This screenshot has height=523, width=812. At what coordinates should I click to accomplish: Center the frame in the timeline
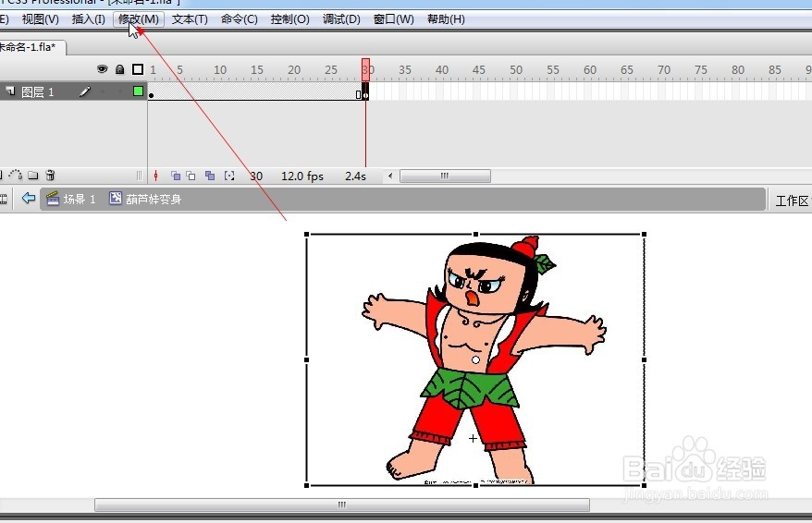click(x=156, y=176)
